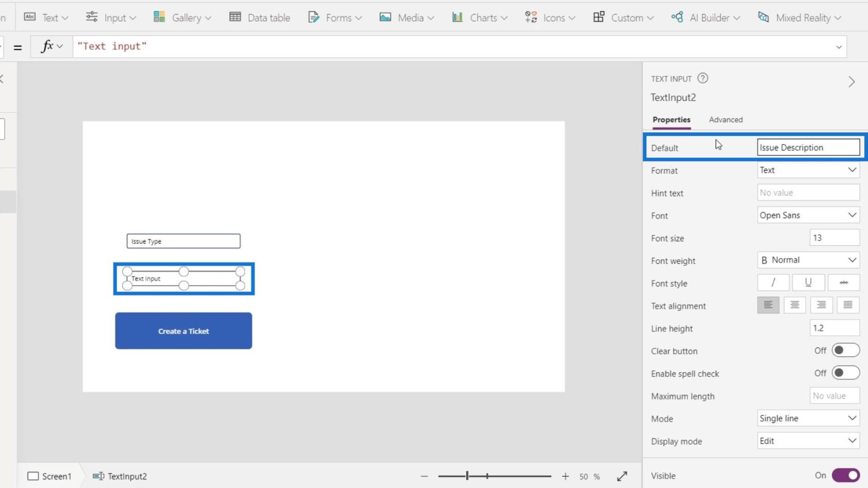
Task: Open the Input controls menu
Action: 111,18
